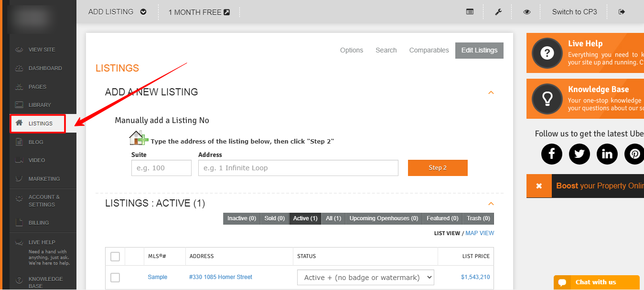Screen dimensions: 644x290
Task: Collapse the Listings Active section
Action: pyautogui.click(x=491, y=204)
